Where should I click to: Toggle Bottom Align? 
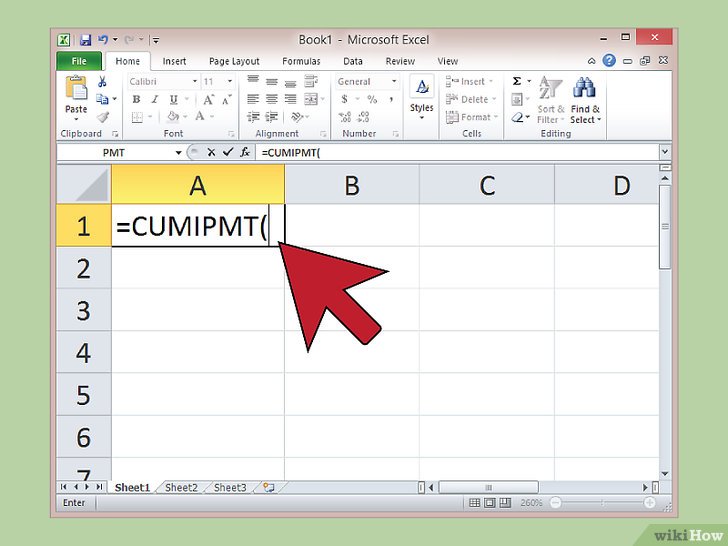coord(290,84)
